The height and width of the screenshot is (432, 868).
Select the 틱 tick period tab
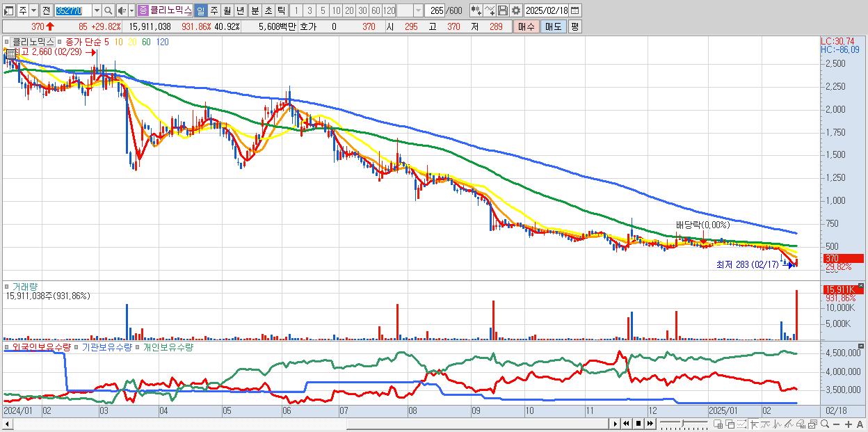pos(281,10)
